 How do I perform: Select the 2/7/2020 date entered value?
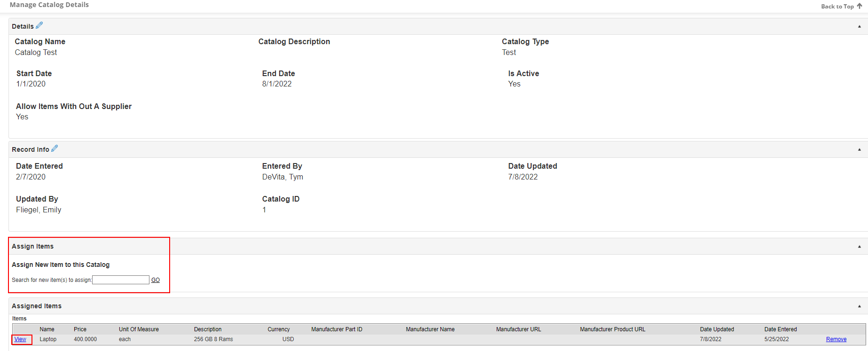coord(31,177)
